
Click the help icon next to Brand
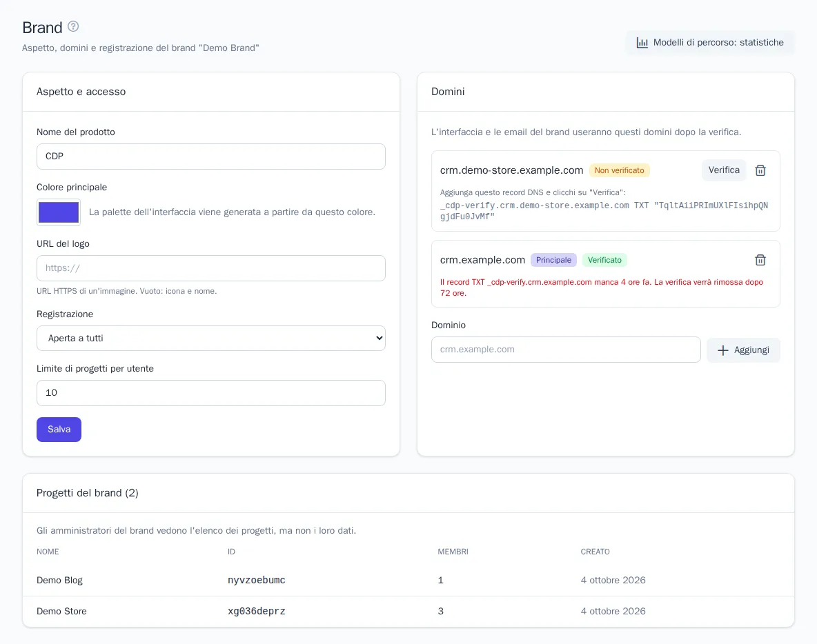(x=73, y=26)
